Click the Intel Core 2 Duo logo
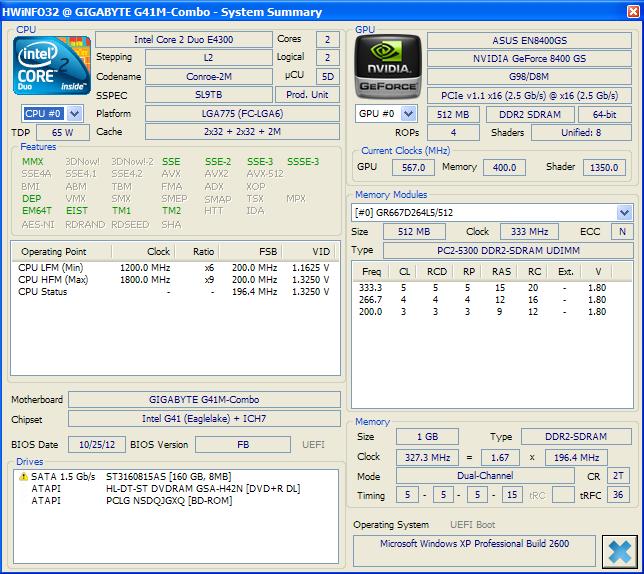This screenshot has width=644, height=574. 52,66
